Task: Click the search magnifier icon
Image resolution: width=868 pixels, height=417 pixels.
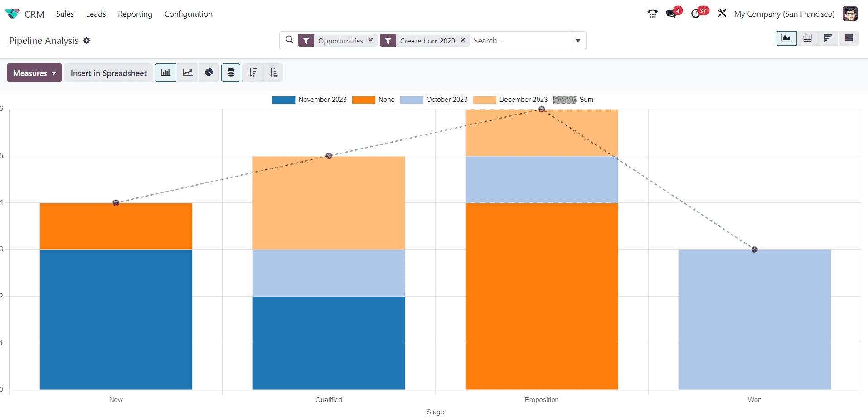Action: pyautogui.click(x=289, y=40)
